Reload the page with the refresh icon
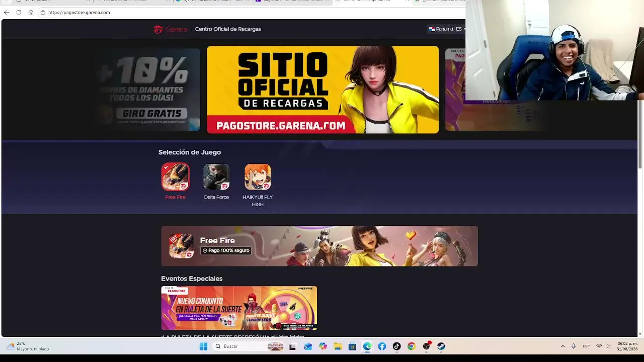The height and width of the screenshot is (362, 644). point(19,13)
